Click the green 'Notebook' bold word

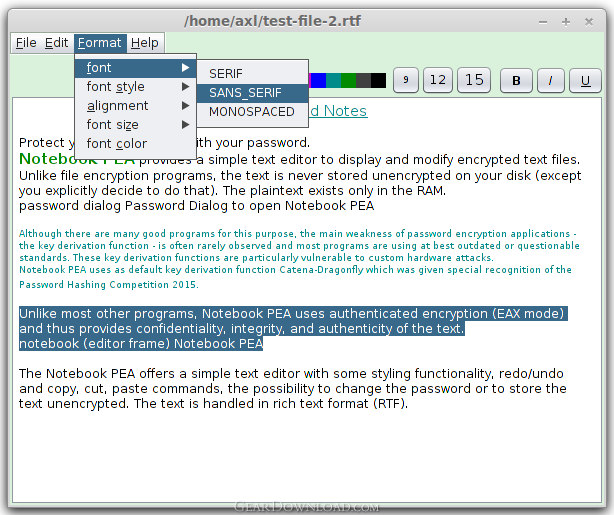pyautogui.click(x=58, y=159)
